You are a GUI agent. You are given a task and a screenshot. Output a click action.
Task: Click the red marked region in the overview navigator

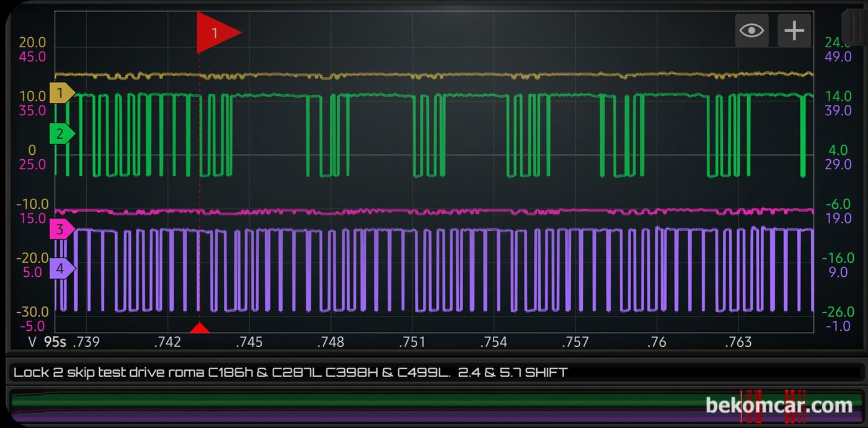(774, 406)
